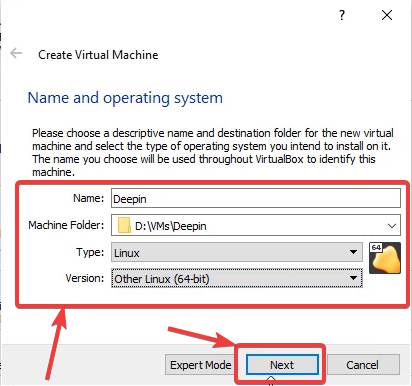Click the Type: label
The image size is (412, 386).
tap(90, 252)
